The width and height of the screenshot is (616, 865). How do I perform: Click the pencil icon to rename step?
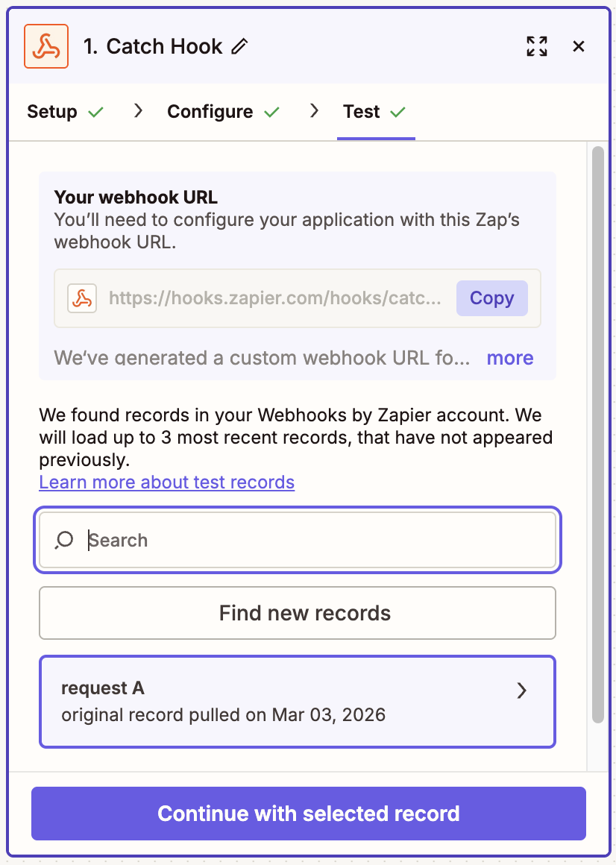239,46
